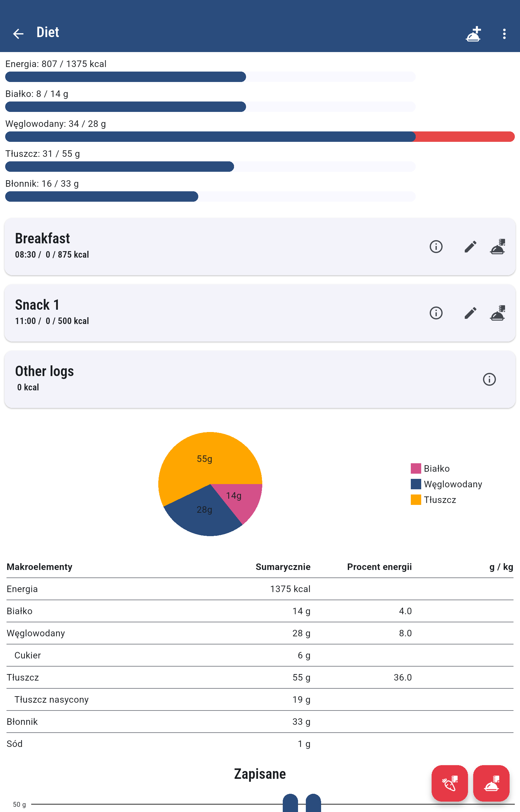520x812 pixels.
Task: Expand the Snack 1 card
Action: tap(216, 313)
